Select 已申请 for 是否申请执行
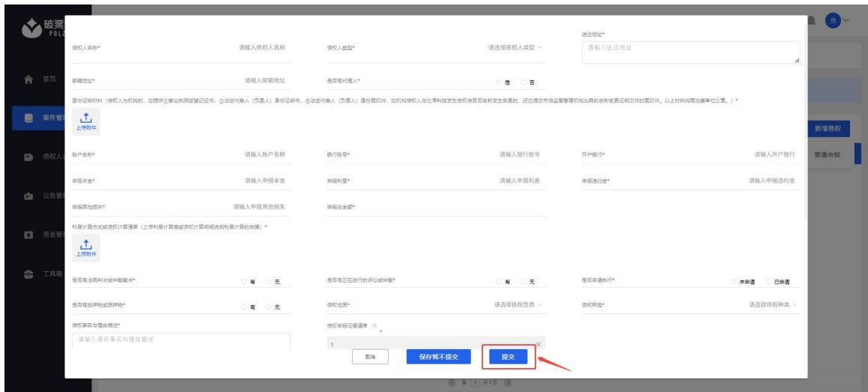 coord(768,282)
